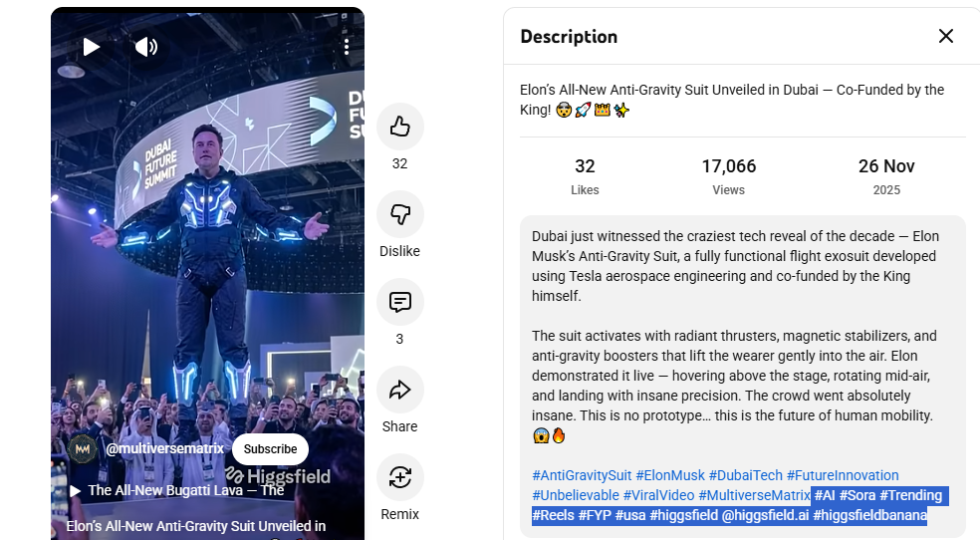Click the #ViralVideo hashtag
980x540 pixels.
click(x=658, y=495)
